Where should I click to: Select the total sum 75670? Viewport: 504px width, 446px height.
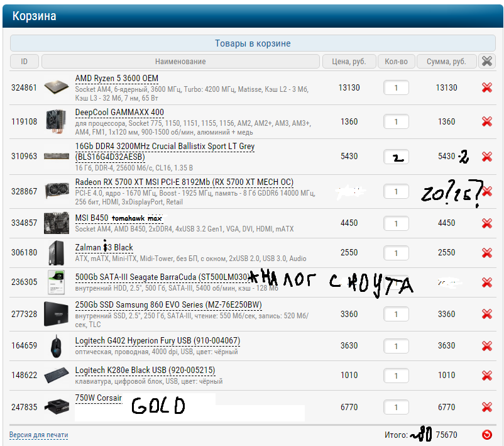pos(446,435)
